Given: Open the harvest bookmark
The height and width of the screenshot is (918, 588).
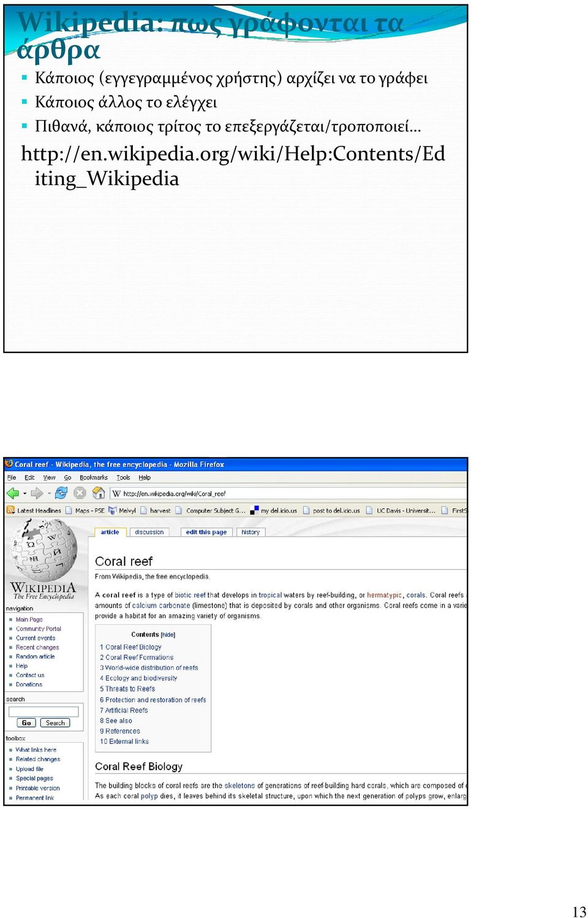Looking at the screenshot, I should coord(156,510).
